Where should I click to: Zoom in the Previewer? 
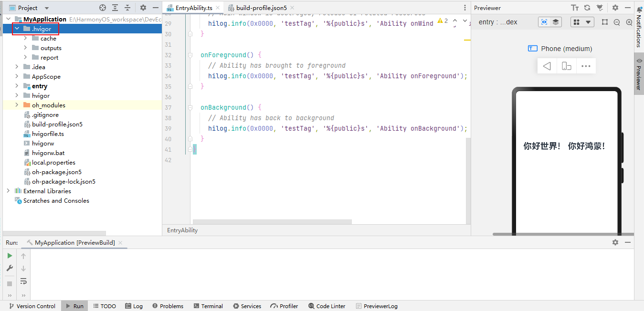click(629, 22)
